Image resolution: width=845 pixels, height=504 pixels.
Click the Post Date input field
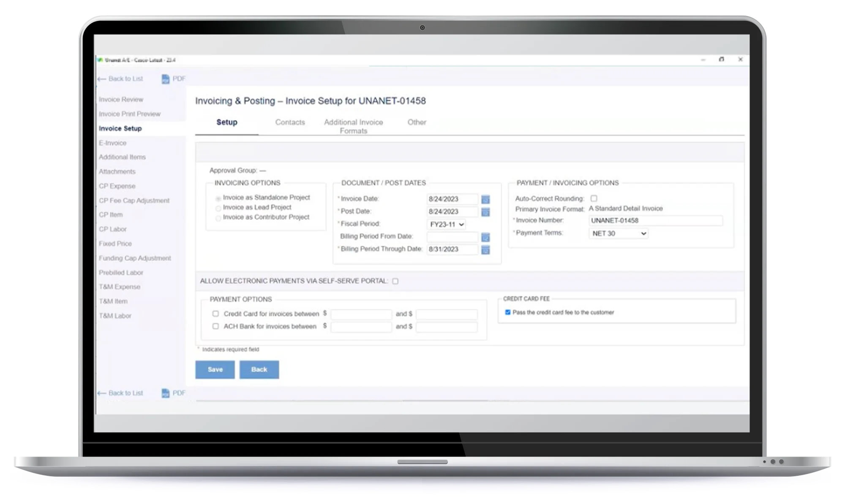point(452,212)
